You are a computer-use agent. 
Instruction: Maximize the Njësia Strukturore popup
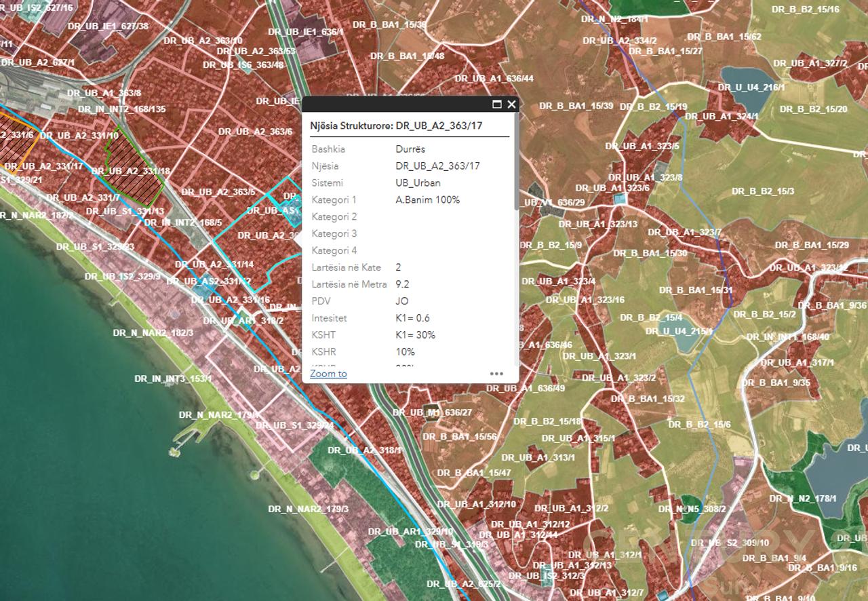coord(496,104)
